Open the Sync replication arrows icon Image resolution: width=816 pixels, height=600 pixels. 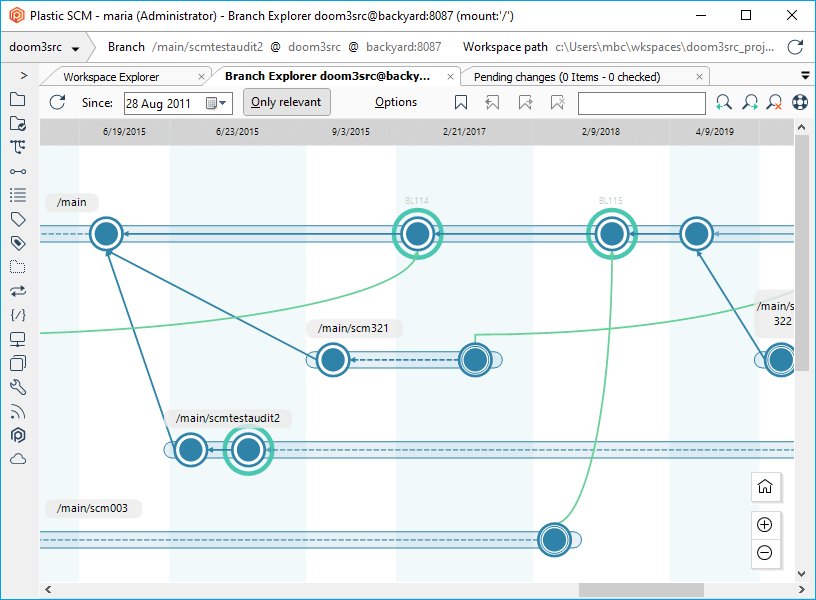[x=17, y=291]
